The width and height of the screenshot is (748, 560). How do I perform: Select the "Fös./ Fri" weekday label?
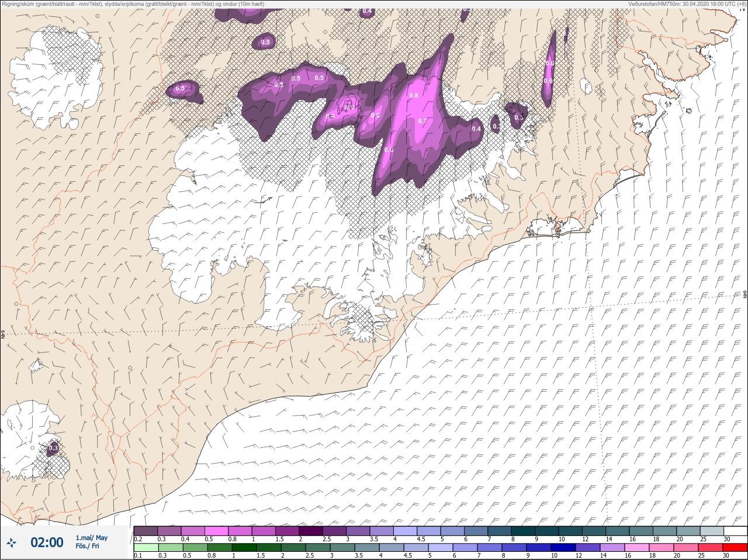click(x=87, y=546)
